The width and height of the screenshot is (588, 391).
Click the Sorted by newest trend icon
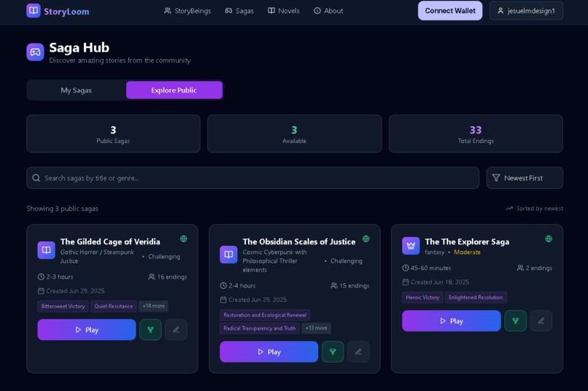[509, 209]
